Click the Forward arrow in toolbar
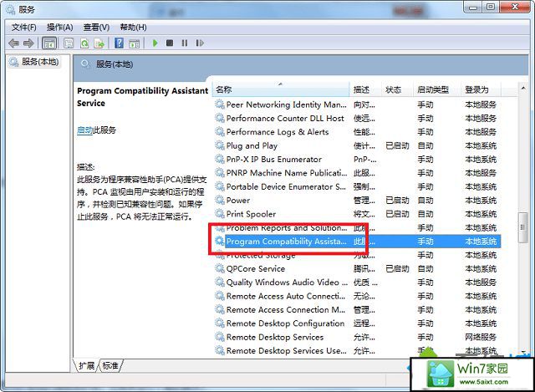The image size is (535, 392). click(x=28, y=43)
